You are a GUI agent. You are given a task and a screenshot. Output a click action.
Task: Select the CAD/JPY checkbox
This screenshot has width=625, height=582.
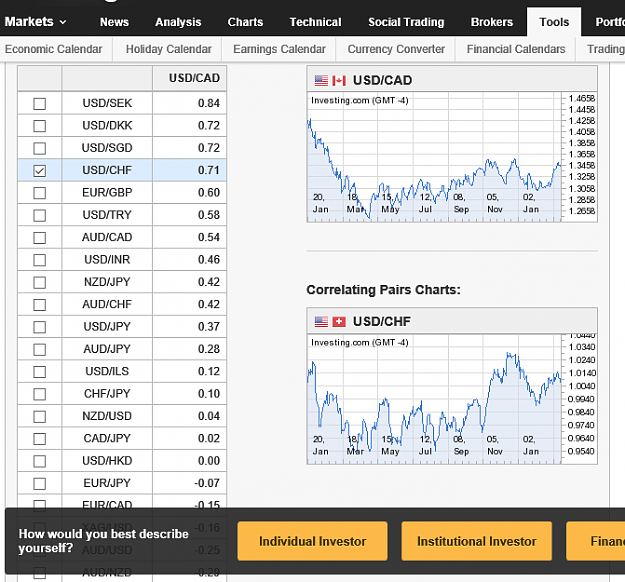tap(39, 439)
